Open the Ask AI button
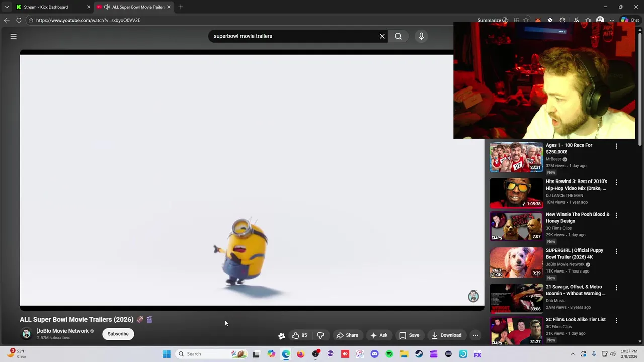 click(379, 335)
